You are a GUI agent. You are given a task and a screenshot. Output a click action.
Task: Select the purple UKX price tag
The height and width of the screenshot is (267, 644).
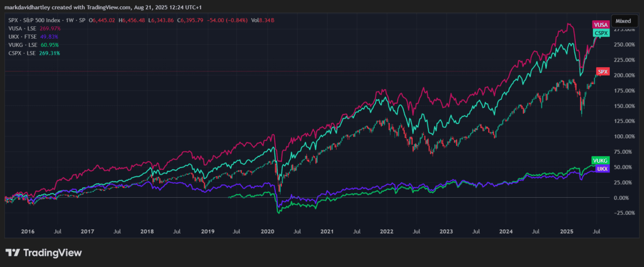pyautogui.click(x=603, y=168)
